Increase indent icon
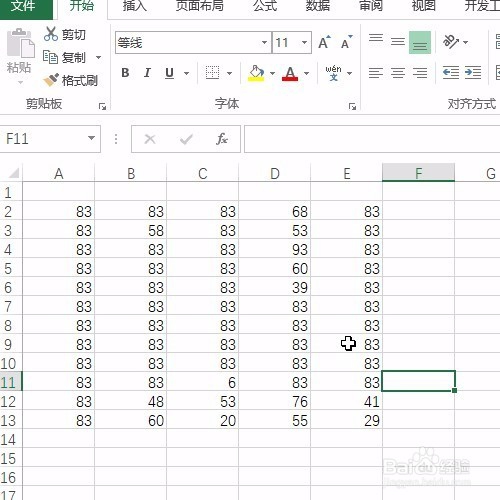 point(473,73)
